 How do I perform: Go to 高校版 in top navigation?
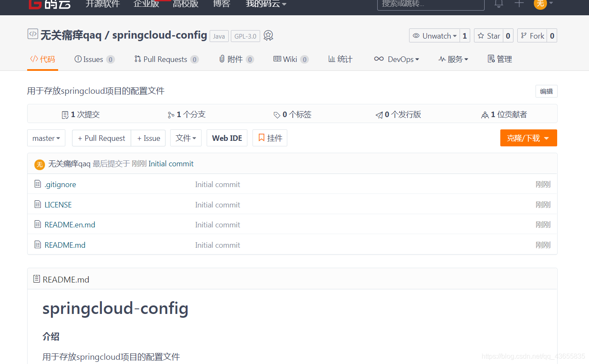click(185, 4)
